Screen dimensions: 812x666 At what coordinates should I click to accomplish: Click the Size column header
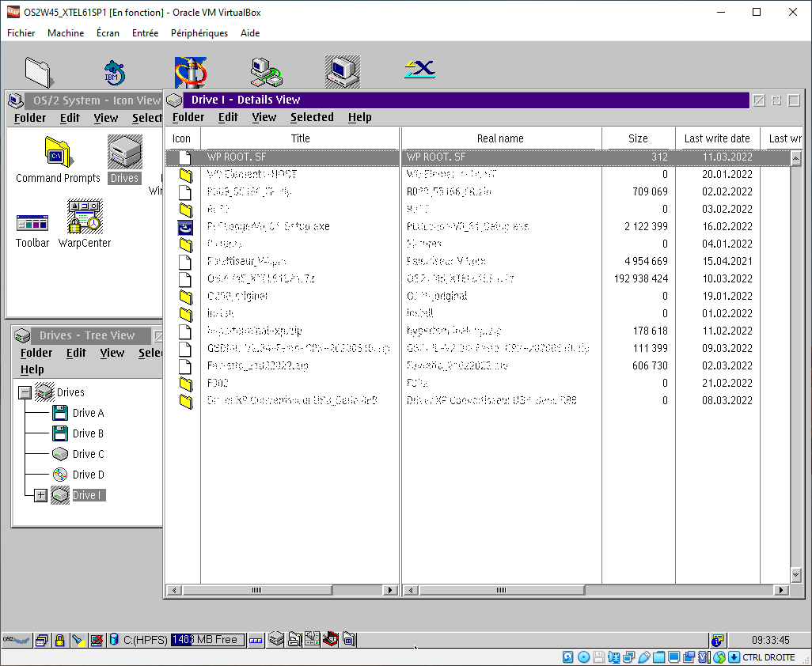638,138
